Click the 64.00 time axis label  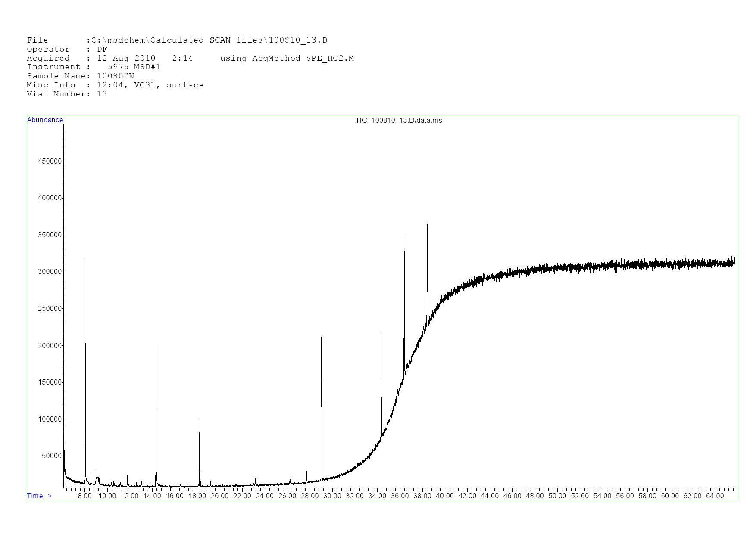click(715, 496)
